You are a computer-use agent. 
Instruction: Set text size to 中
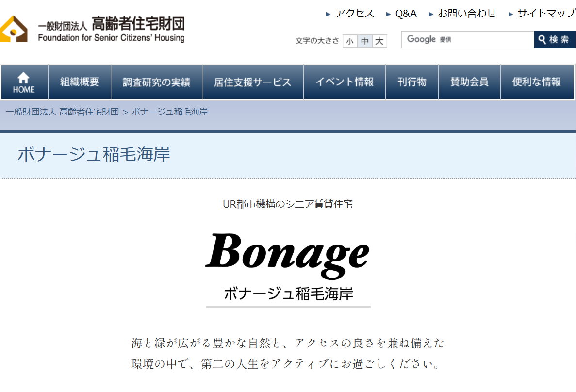(365, 41)
